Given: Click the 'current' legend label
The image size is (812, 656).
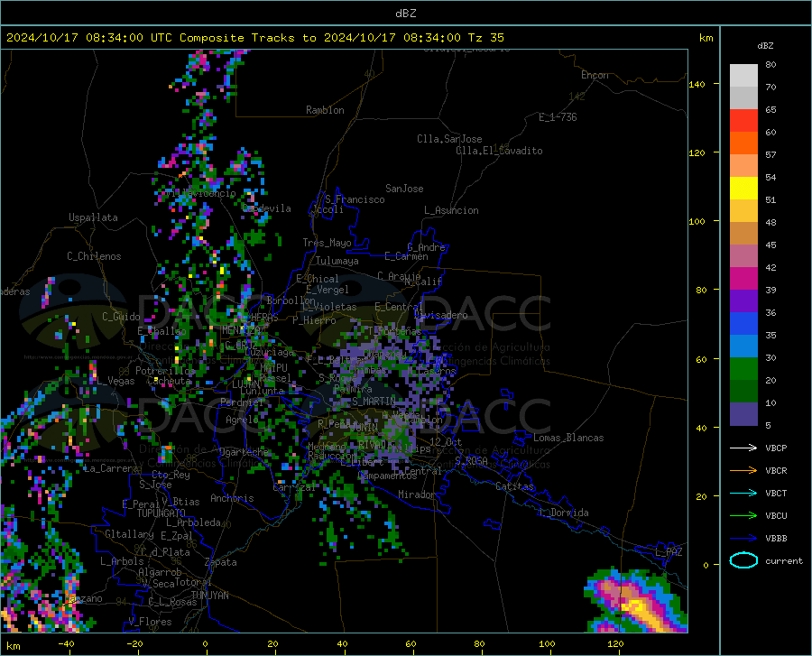Looking at the screenshot, I should 784,560.
